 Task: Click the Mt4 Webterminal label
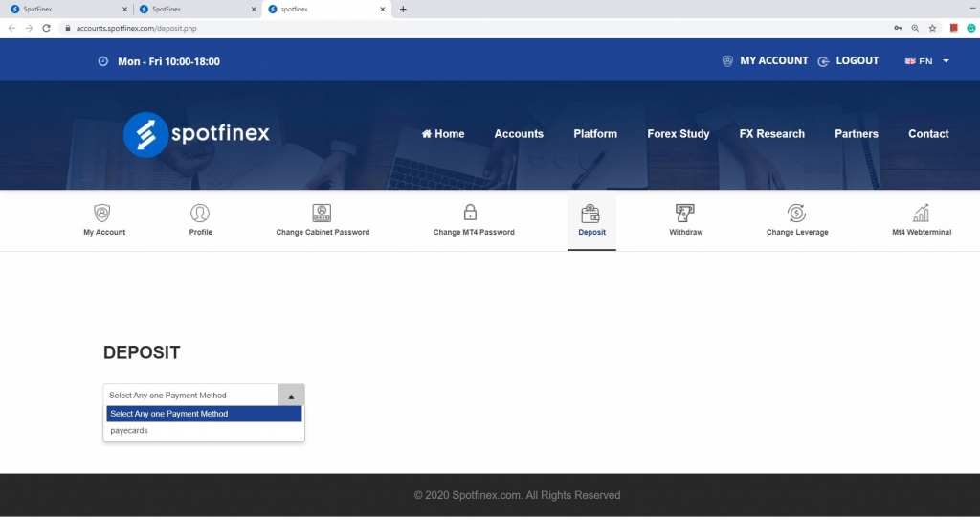click(922, 232)
